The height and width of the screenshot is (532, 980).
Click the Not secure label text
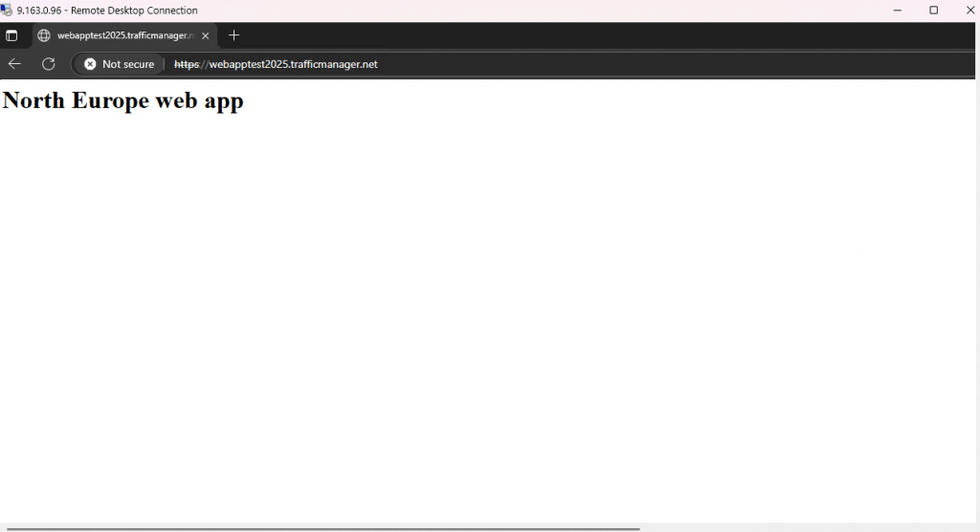click(128, 64)
